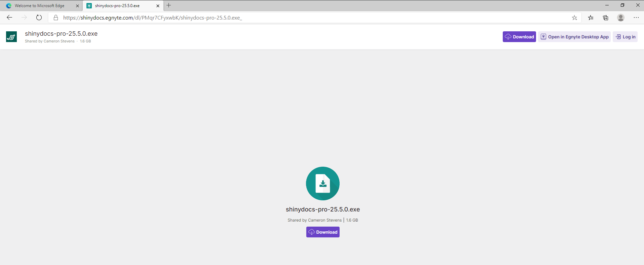Close the shinydocs-pro-25.5.0.exe tab
This screenshot has height=265, width=644.
[158, 6]
